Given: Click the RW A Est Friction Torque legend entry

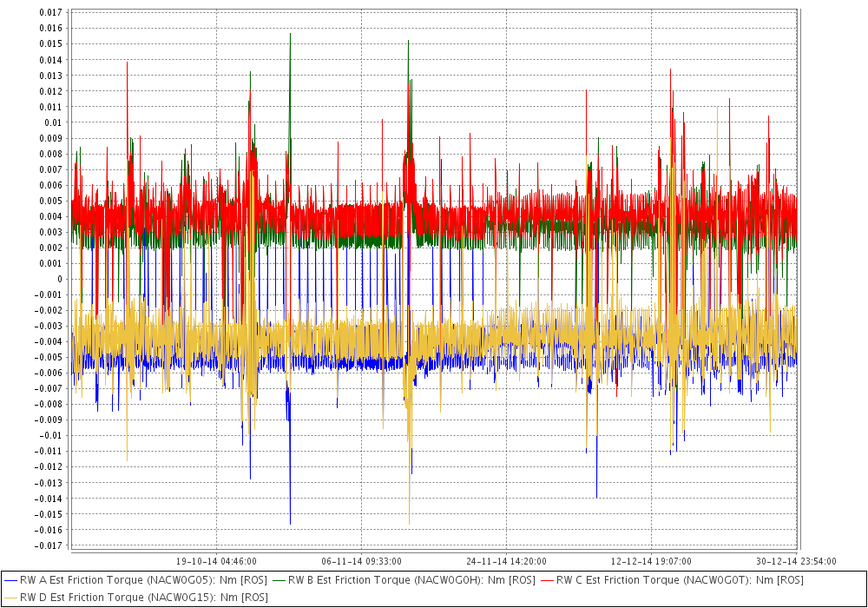Looking at the screenshot, I should [135, 580].
